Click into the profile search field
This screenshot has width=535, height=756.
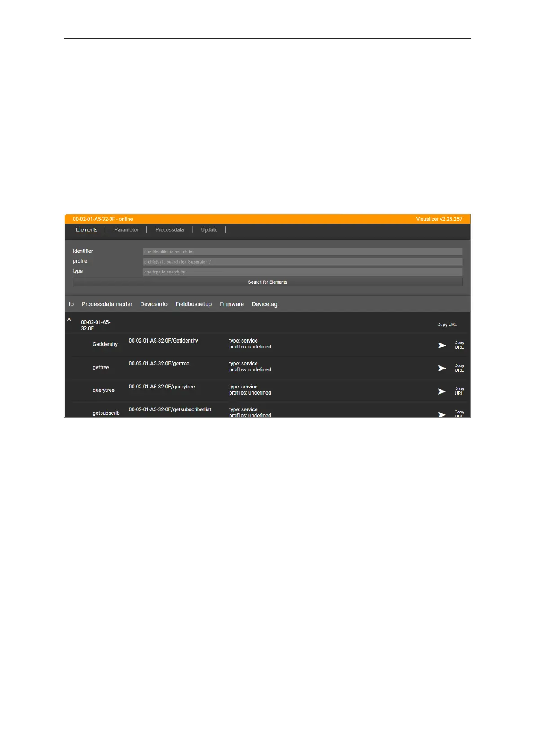pos(302,262)
